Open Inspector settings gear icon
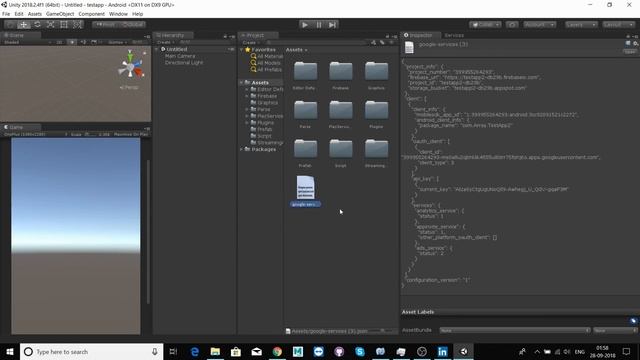Viewport: 640px width, 360px height. click(636, 43)
